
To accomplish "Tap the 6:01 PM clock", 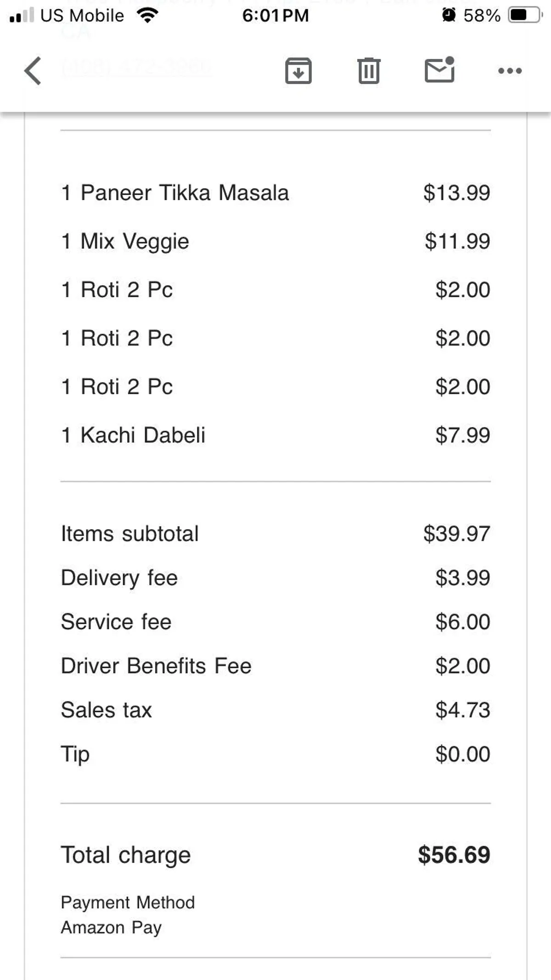I will pyautogui.click(x=275, y=16).
